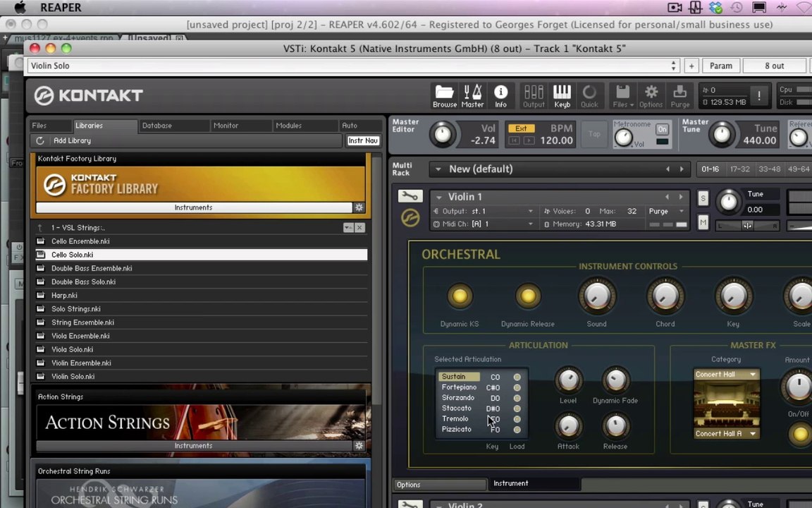
Task: Click the Kontakt logo
Action: click(89, 95)
